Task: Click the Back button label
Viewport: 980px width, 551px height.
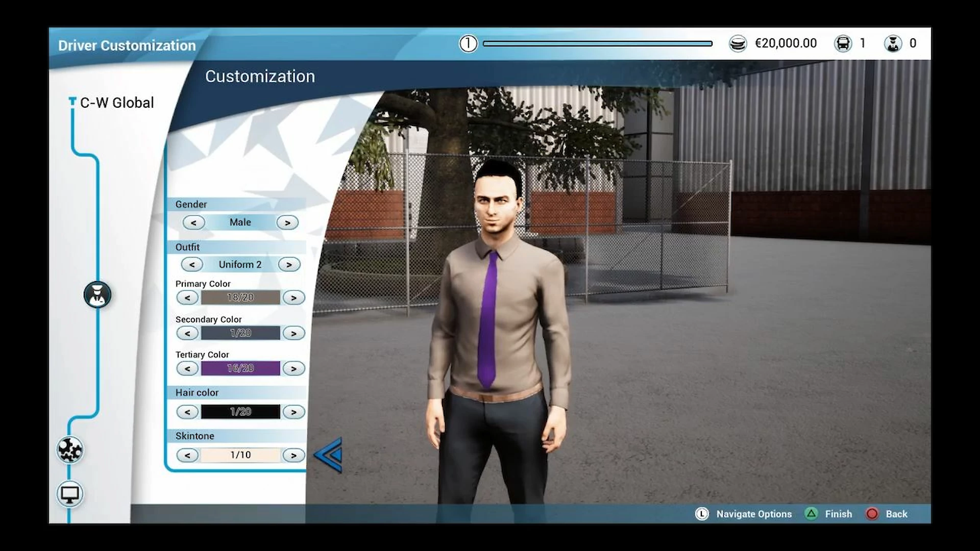Action: pyautogui.click(x=897, y=514)
